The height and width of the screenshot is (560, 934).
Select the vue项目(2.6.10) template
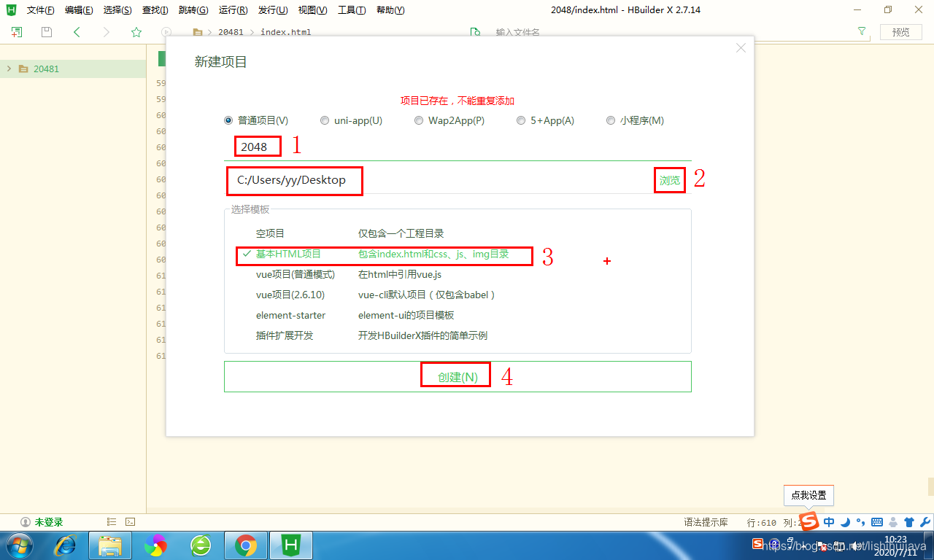[458, 295]
